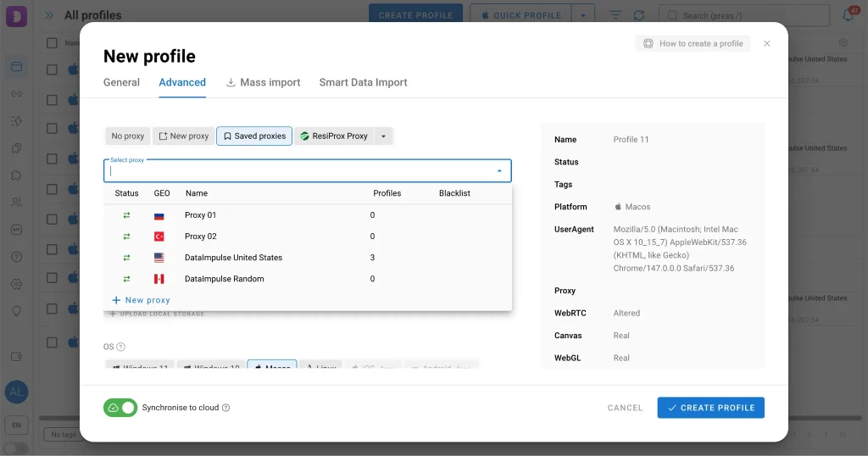Open the Quick Profile dropdown arrow
The image size is (868, 456).
[x=583, y=15]
